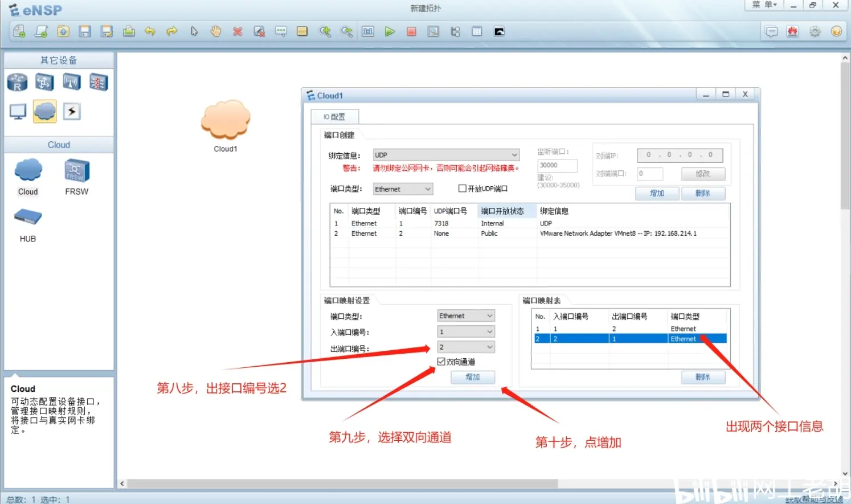
Task: Click the Redo arrow icon
Action: [172, 31]
